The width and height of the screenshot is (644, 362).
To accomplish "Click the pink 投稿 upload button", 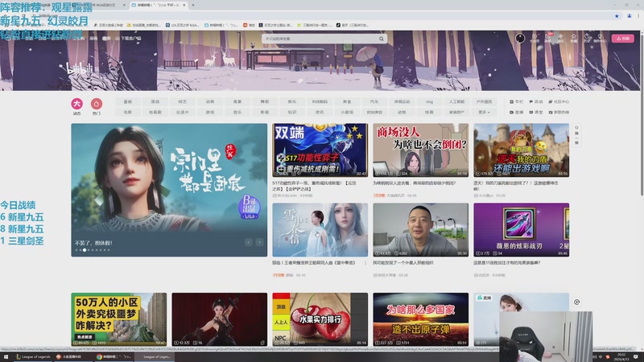I will tap(622, 38).
